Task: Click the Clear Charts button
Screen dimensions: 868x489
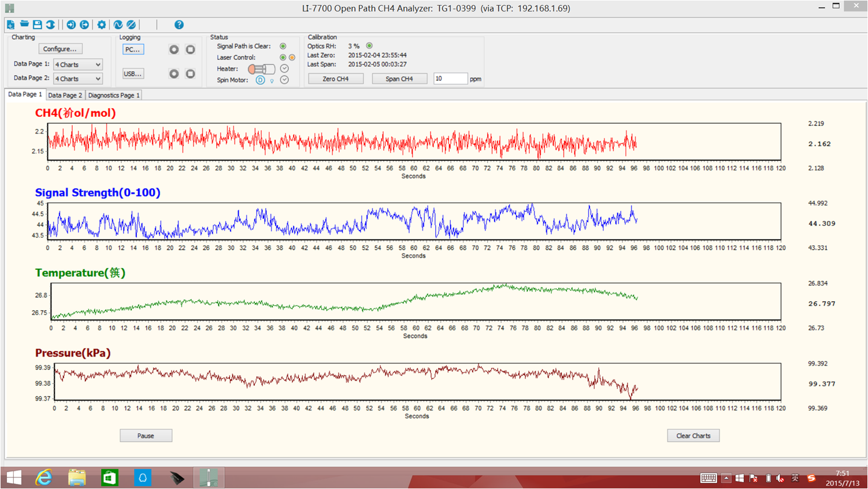Action: (x=693, y=436)
